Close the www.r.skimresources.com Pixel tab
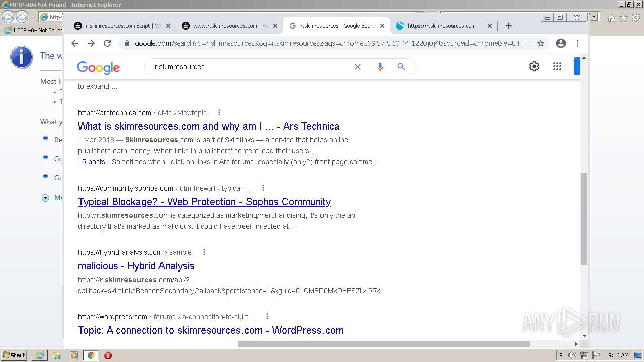Viewport: 644px width, 362px height. (x=275, y=26)
